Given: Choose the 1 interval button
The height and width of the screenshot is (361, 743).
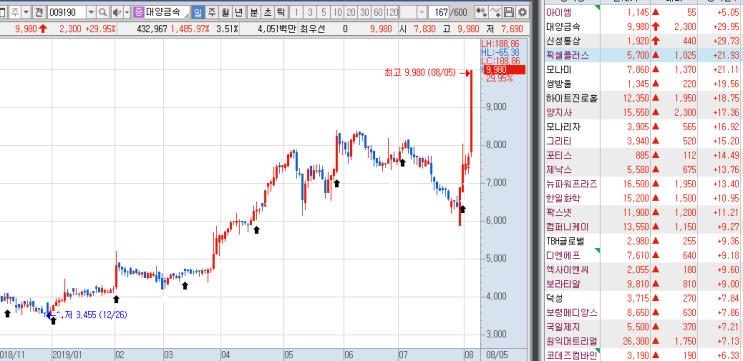Looking at the screenshot, I should click(x=296, y=12).
